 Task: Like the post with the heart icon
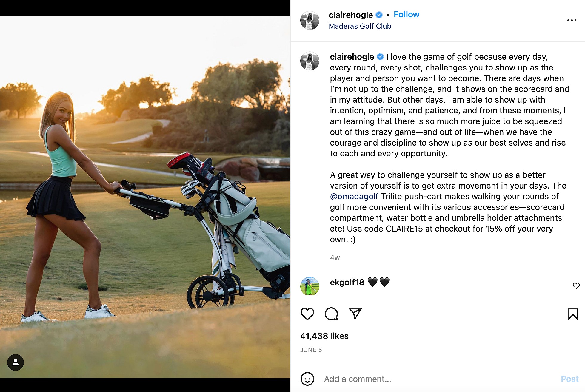tap(307, 314)
